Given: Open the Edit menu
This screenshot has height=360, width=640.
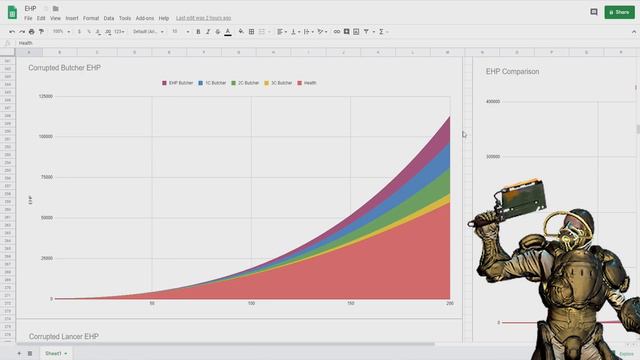Looking at the screenshot, I should click(41, 18).
